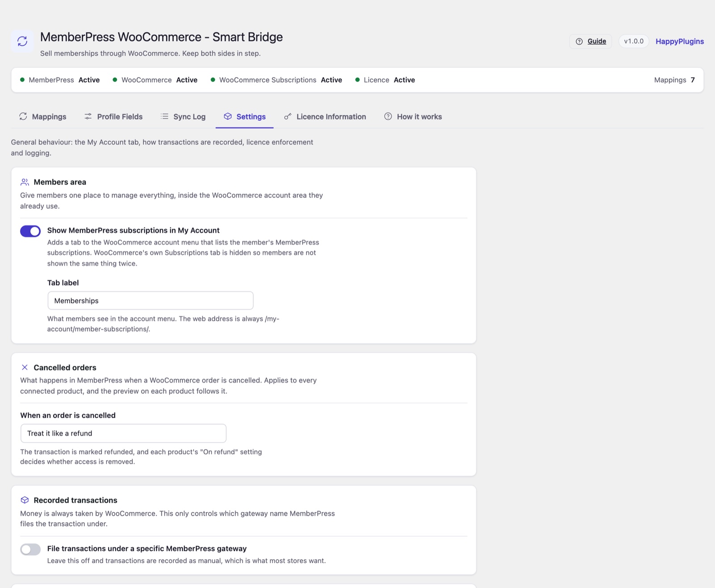Click the Licence Information key icon
The width and height of the screenshot is (715, 588).
coord(288,117)
